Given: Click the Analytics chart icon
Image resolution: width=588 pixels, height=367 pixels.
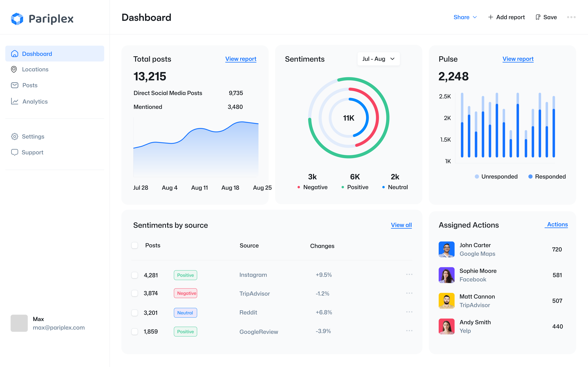Looking at the screenshot, I should click(x=14, y=101).
